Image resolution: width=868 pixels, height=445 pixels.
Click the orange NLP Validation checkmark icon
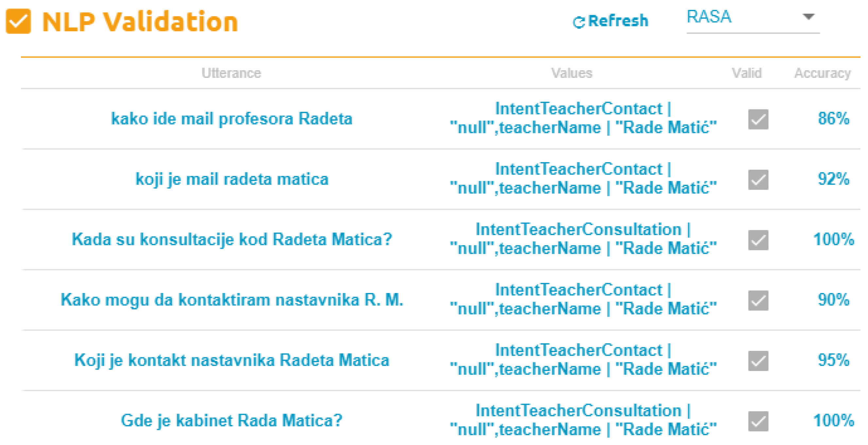pyautogui.click(x=18, y=22)
